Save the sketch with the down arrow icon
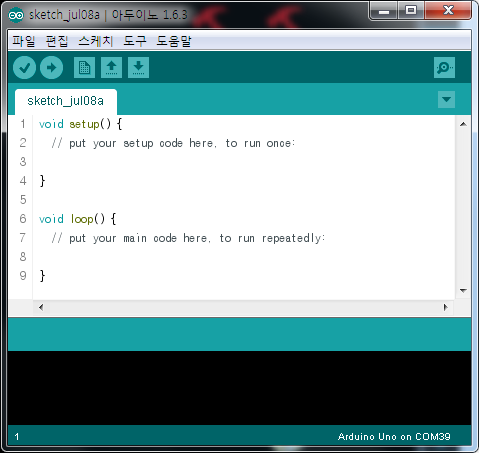The width and height of the screenshot is (479, 453). click(x=138, y=68)
